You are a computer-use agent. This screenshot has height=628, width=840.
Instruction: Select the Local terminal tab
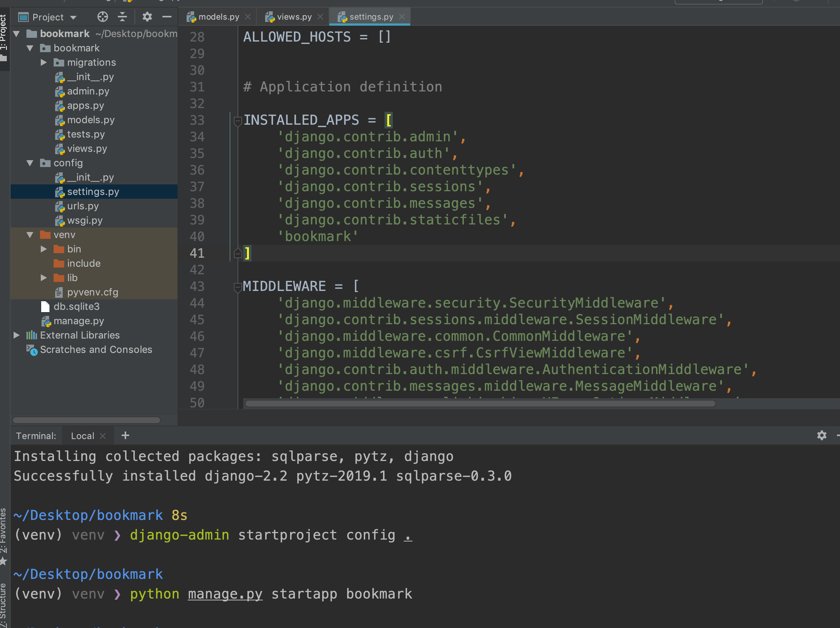82,436
